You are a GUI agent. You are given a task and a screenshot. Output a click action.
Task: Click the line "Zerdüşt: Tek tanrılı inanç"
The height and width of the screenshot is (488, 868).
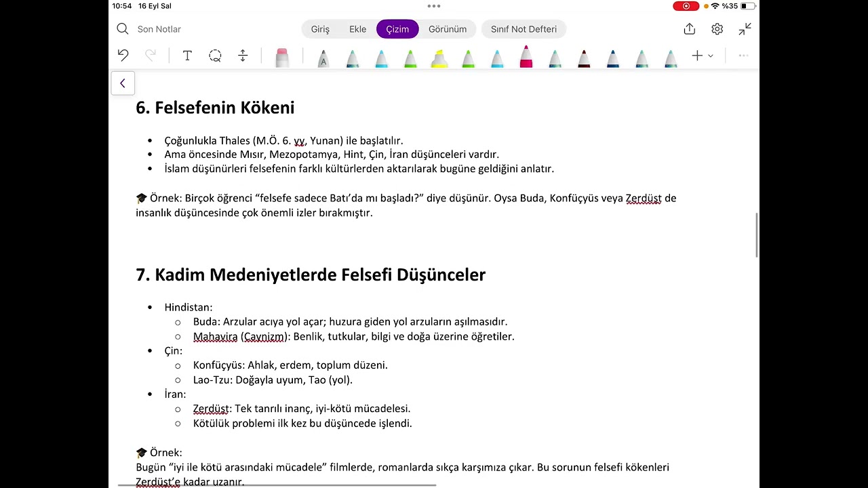click(x=302, y=409)
